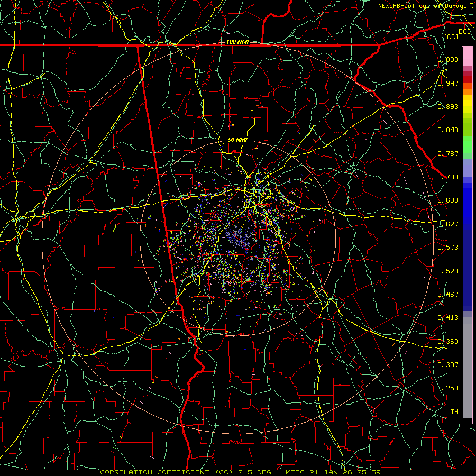The width and height of the screenshot is (476, 476).
Task: Click the TH threshold label in legend
Action: (x=454, y=412)
